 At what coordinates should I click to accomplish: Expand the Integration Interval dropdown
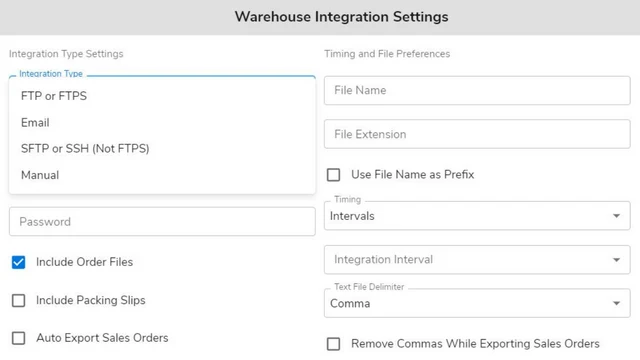(x=477, y=260)
